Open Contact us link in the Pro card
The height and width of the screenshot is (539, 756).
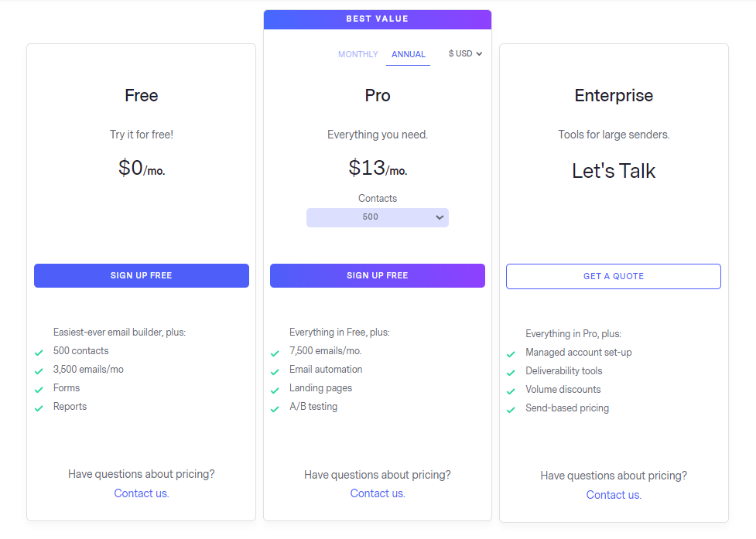378,493
